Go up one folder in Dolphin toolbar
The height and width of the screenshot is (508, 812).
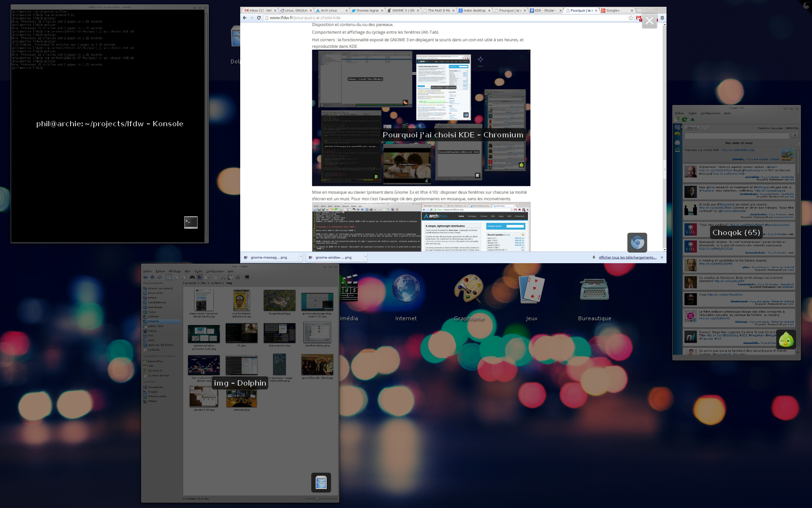pos(153,277)
